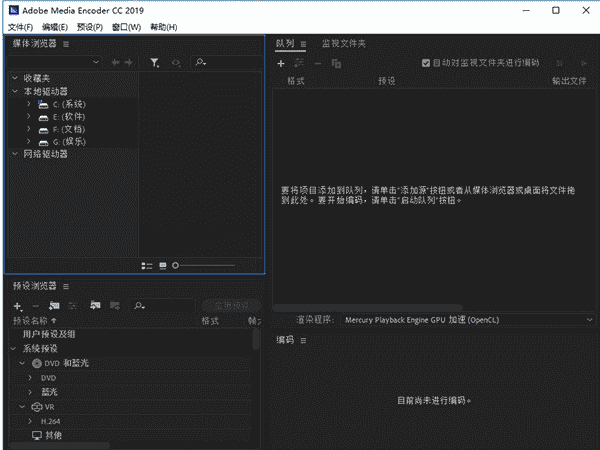The height and width of the screenshot is (450, 600).
Task: Click the media browser search field
Action: click(225, 63)
